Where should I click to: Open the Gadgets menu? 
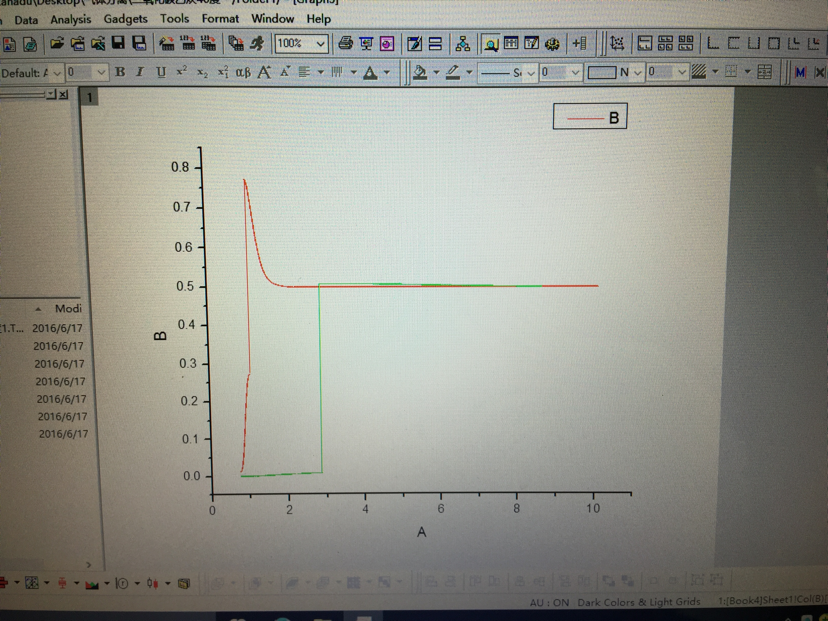point(125,19)
